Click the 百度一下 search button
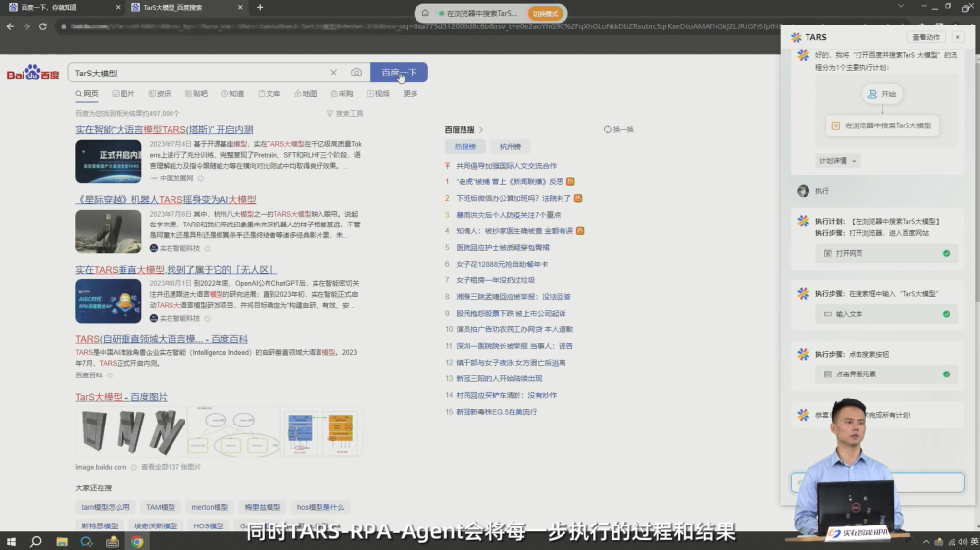Image resolution: width=980 pixels, height=550 pixels. click(x=399, y=73)
